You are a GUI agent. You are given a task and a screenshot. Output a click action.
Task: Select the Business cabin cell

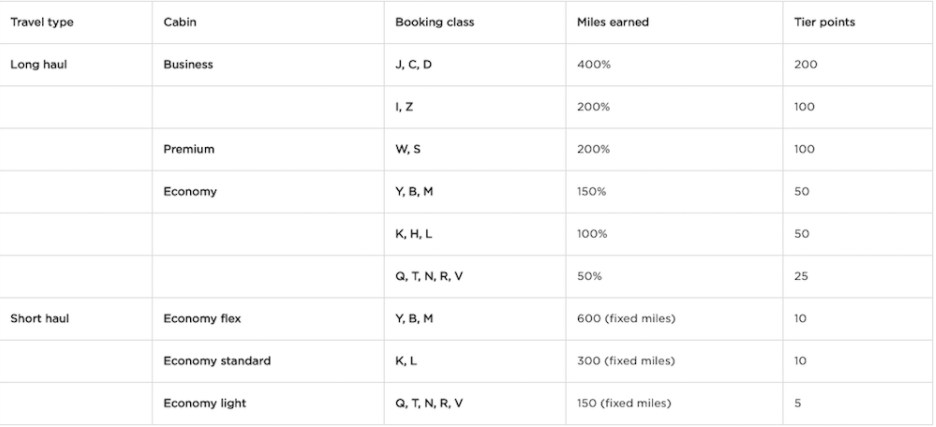click(188, 65)
